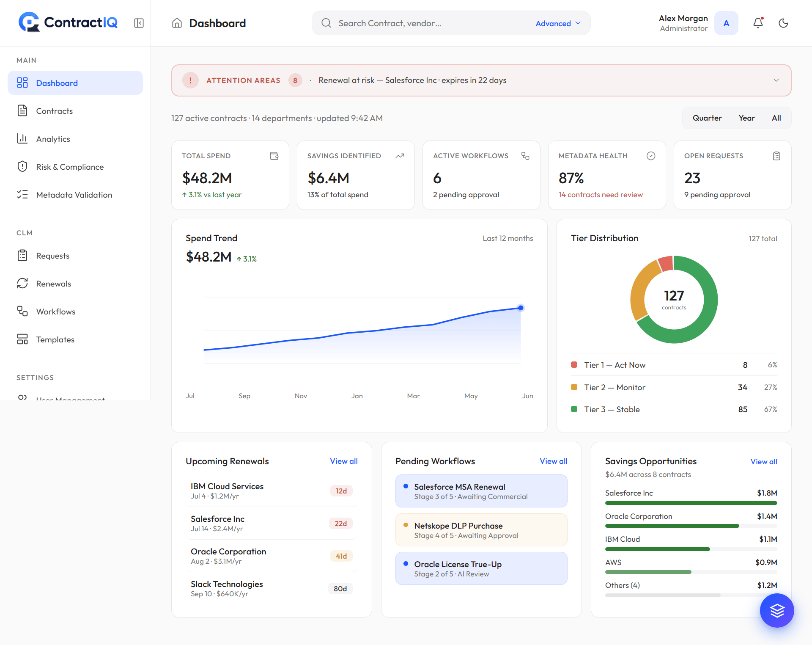The image size is (812, 645).
Task: Open the Alex Morgan user avatar
Action: pyautogui.click(x=726, y=23)
